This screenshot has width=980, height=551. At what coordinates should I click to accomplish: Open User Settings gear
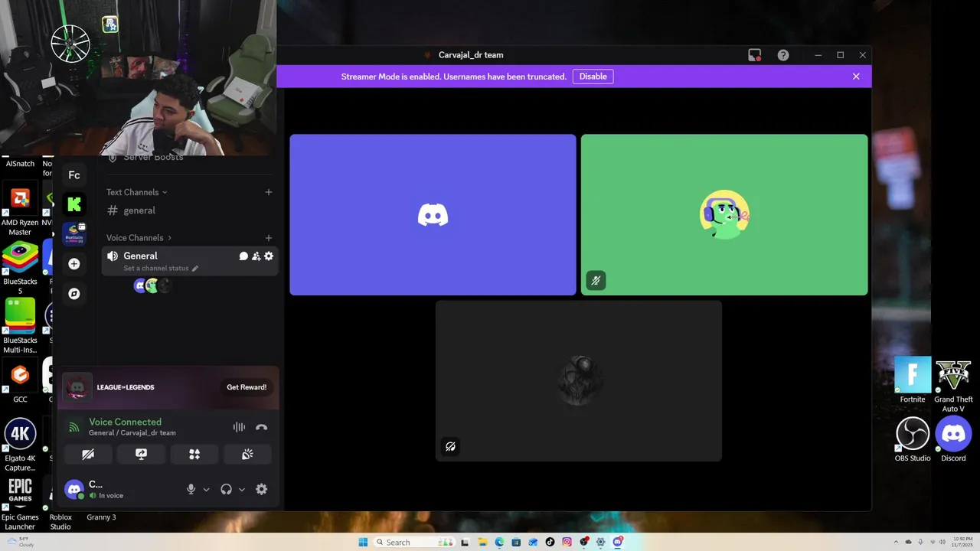(x=262, y=489)
